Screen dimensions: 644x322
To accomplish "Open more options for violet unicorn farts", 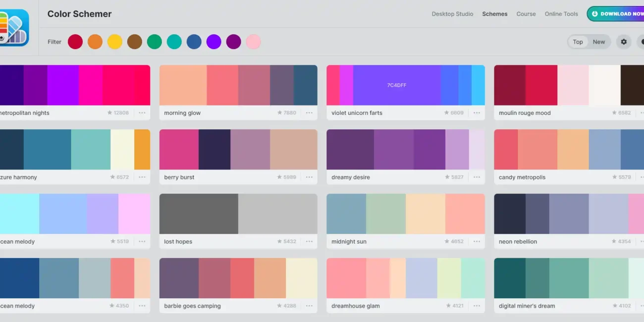I will pyautogui.click(x=477, y=113).
